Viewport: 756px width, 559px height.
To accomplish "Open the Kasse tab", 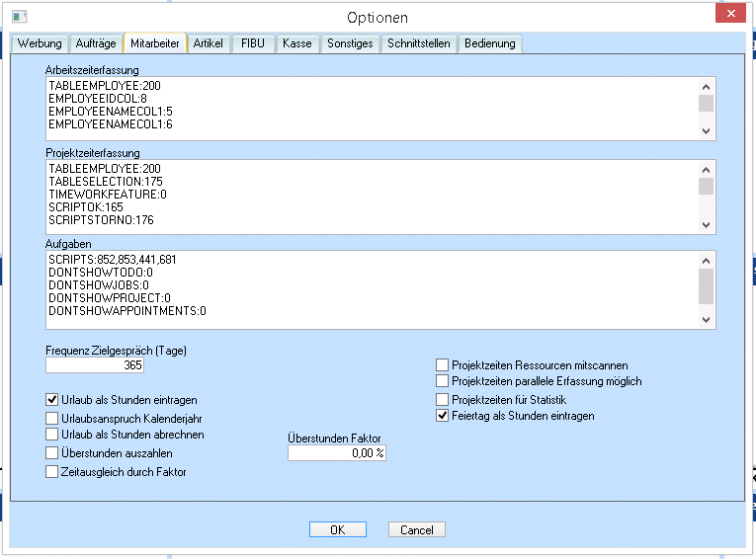I will pos(296,43).
